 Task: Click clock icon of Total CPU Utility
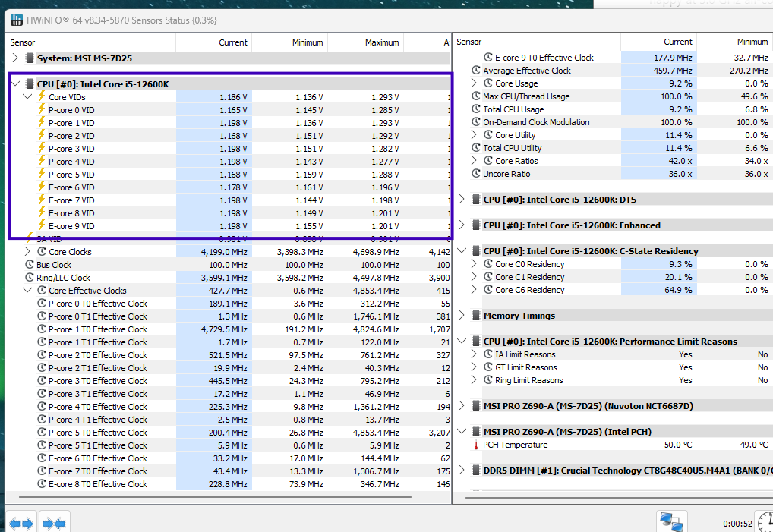click(x=476, y=148)
